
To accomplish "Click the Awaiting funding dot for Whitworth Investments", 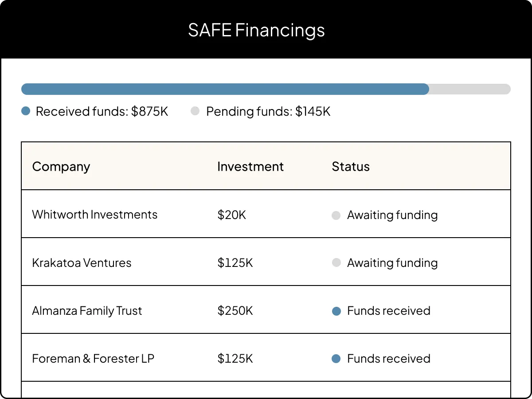I will tap(336, 215).
